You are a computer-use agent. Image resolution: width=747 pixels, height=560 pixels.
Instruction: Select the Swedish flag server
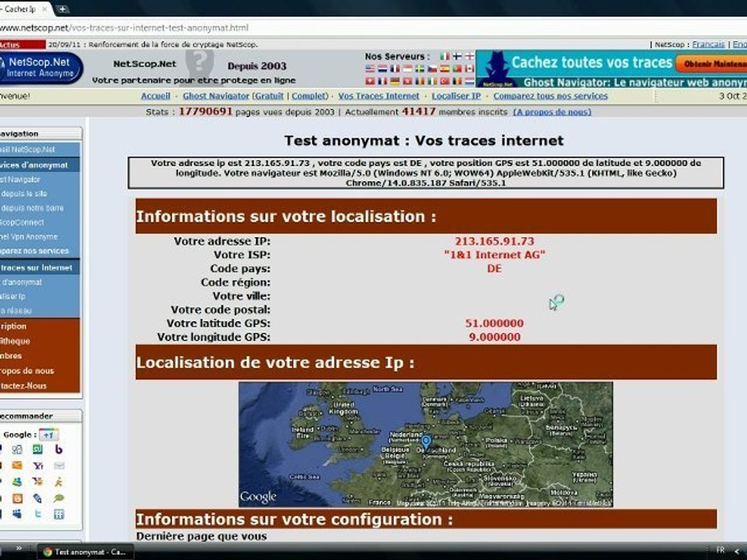(x=419, y=68)
